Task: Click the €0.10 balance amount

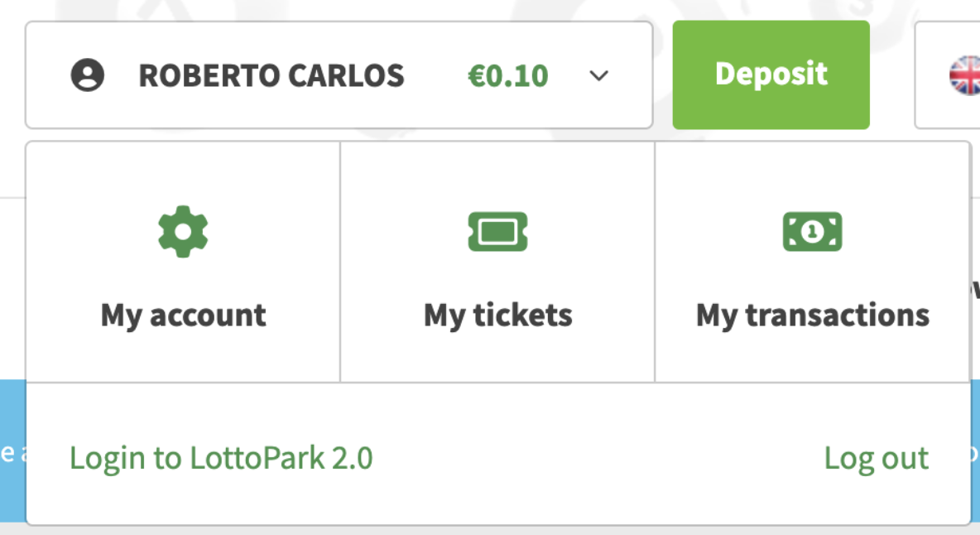Action: [507, 75]
